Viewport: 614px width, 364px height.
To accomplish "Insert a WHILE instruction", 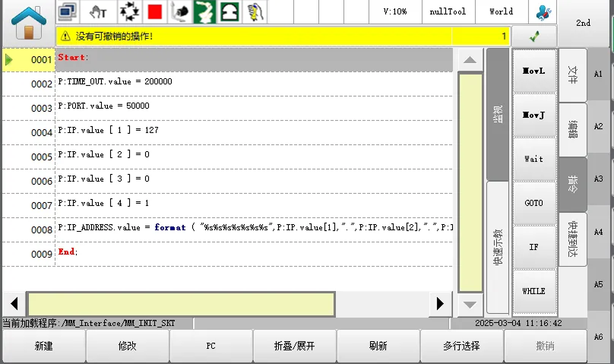I will click(x=534, y=291).
